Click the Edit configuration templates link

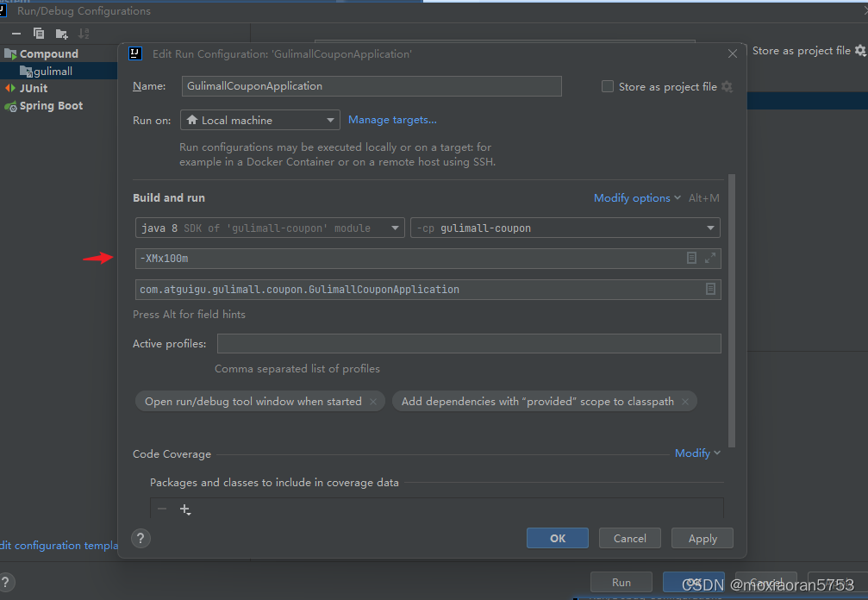[x=59, y=546]
